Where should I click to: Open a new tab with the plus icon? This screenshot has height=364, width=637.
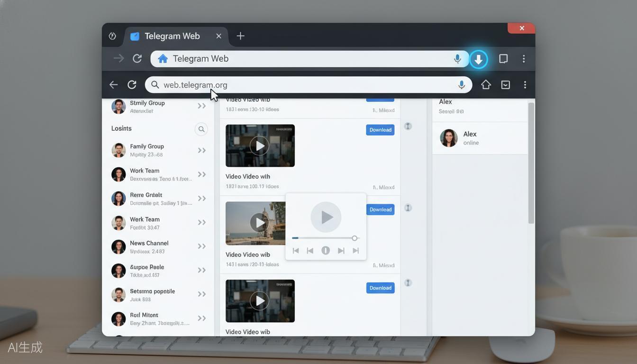point(240,36)
